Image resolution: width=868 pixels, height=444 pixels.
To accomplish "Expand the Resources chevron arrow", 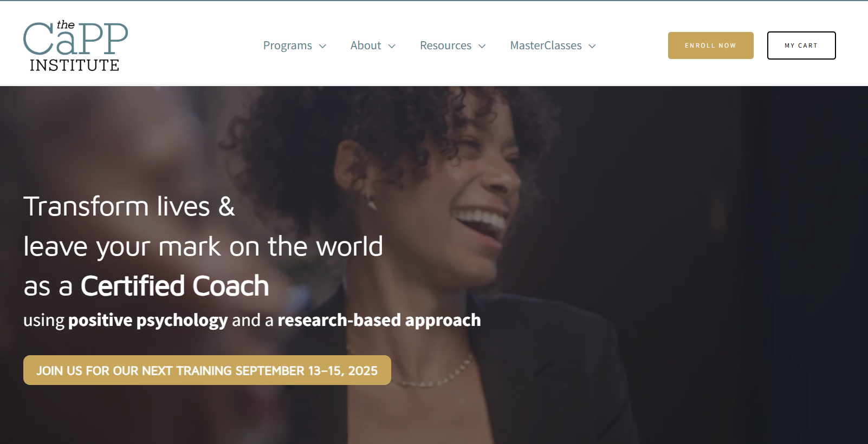I will [482, 46].
